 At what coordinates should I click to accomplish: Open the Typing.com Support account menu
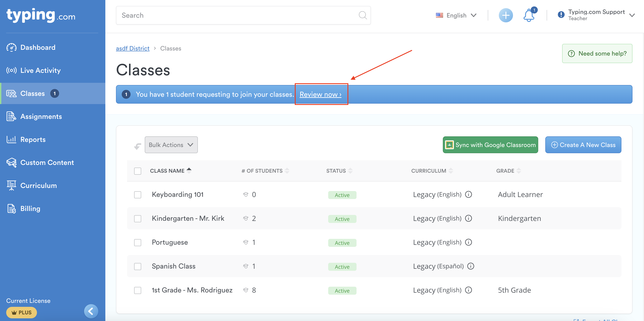click(596, 15)
